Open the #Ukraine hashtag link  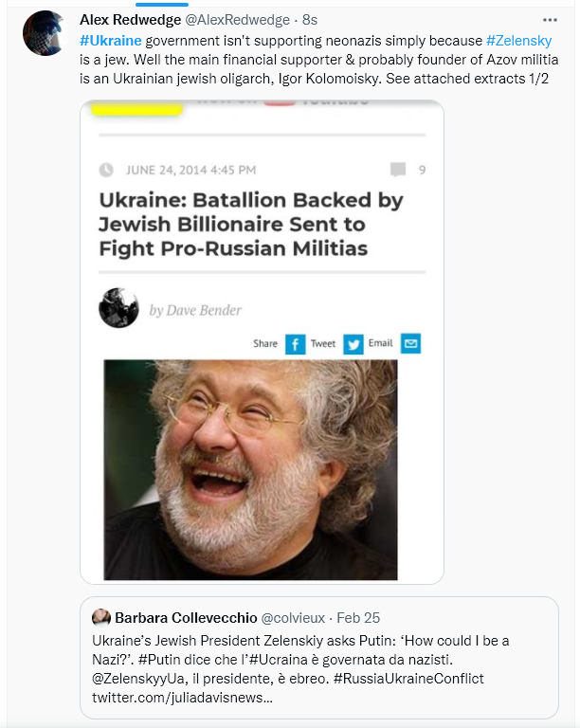(111, 42)
